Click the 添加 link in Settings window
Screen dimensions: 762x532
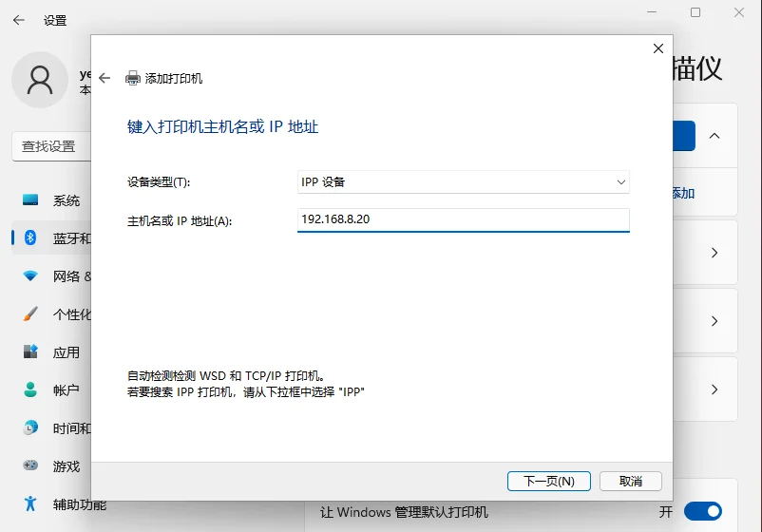point(683,194)
